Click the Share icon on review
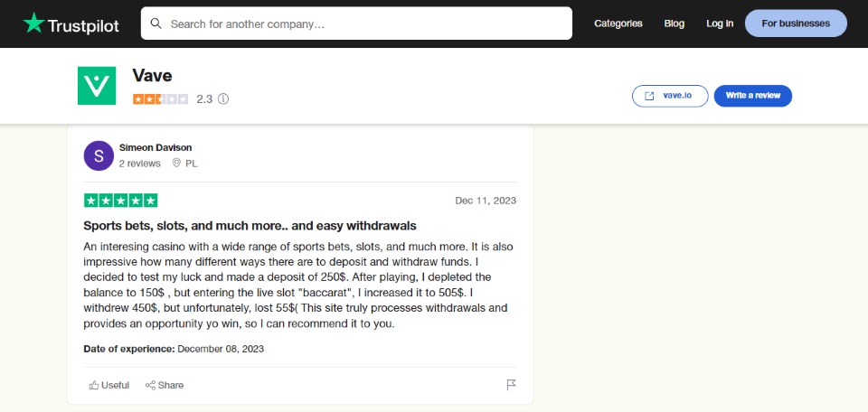This screenshot has height=412, width=868. tap(150, 385)
